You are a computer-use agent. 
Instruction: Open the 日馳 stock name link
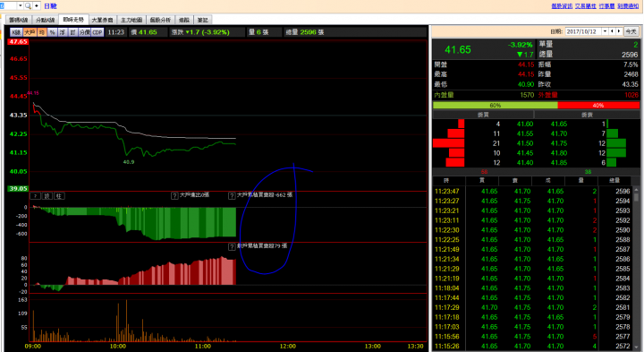50,6
